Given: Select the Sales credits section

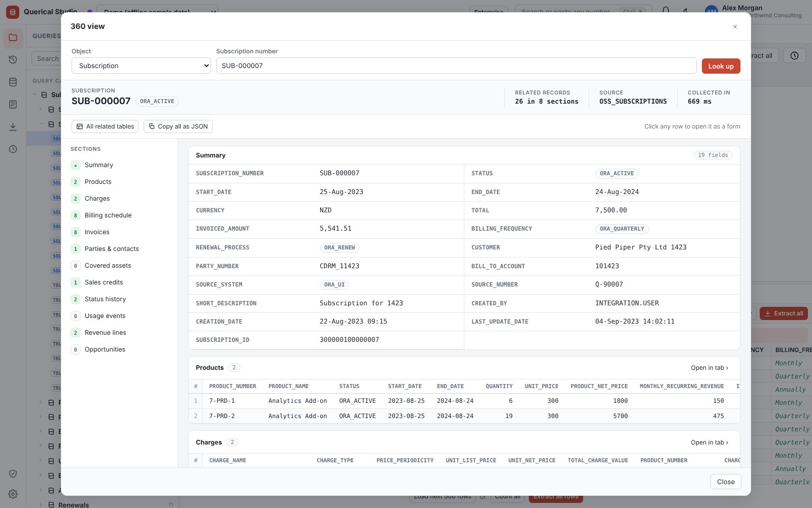Looking at the screenshot, I should click(120, 282).
